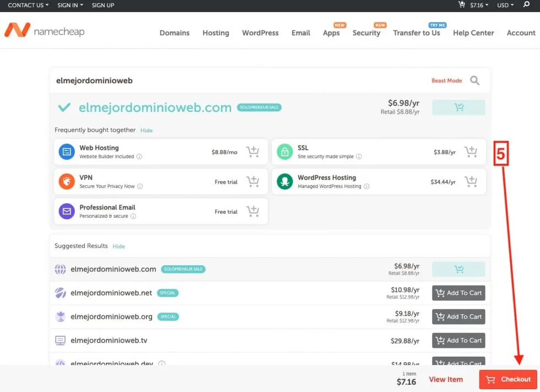The height and width of the screenshot is (392, 540).
Task: Click the VPN orange icon
Action: click(67, 181)
